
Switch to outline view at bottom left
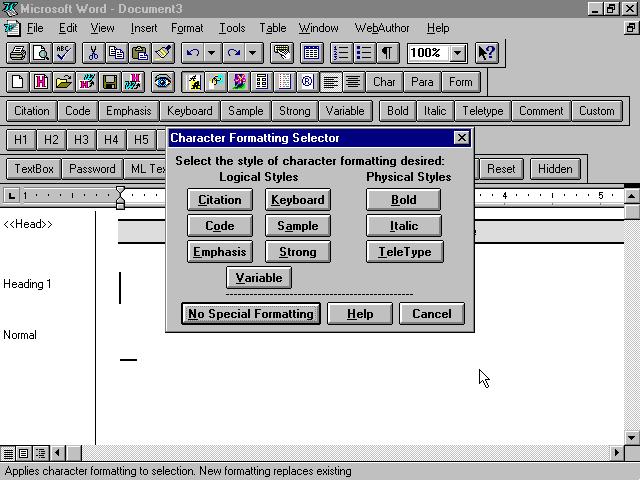[x=40, y=453]
